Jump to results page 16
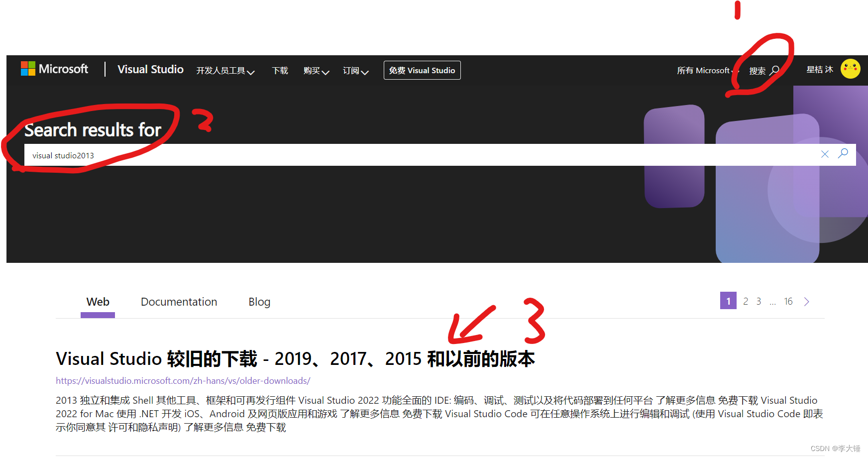 tap(788, 301)
